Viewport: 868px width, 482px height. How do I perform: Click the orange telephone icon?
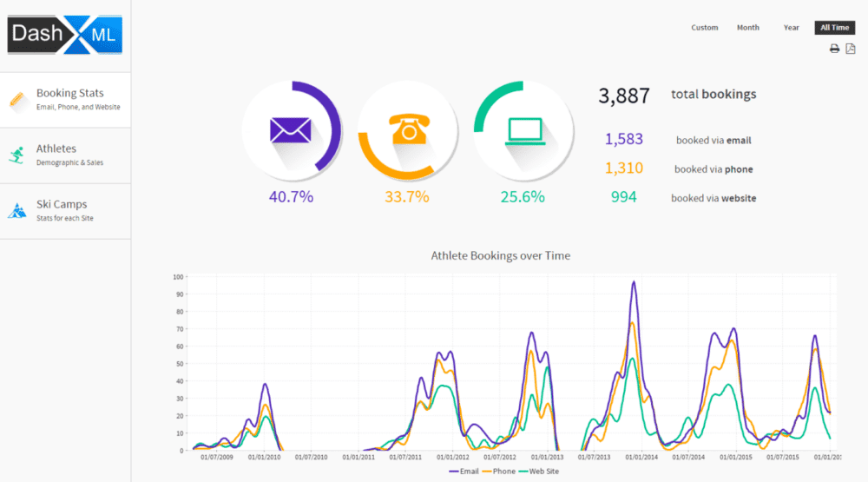[406, 130]
